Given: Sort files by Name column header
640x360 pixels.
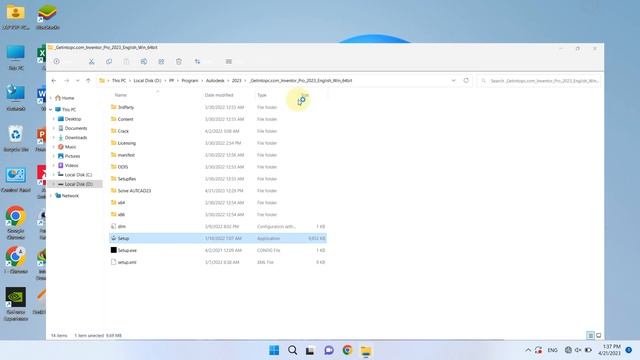Looking at the screenshot, I should (120, 95).
